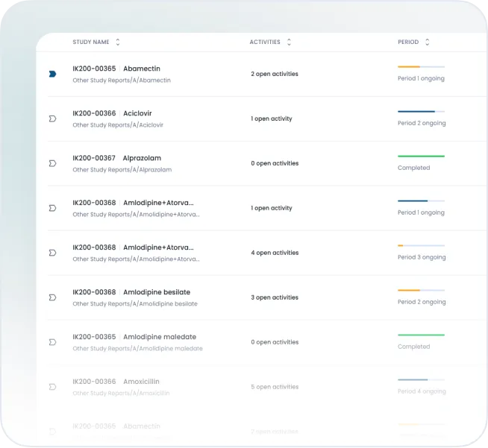The image size is (488, 448).
Task: Open study IK200-00367 Alprazolam
Action: [116, 158]
